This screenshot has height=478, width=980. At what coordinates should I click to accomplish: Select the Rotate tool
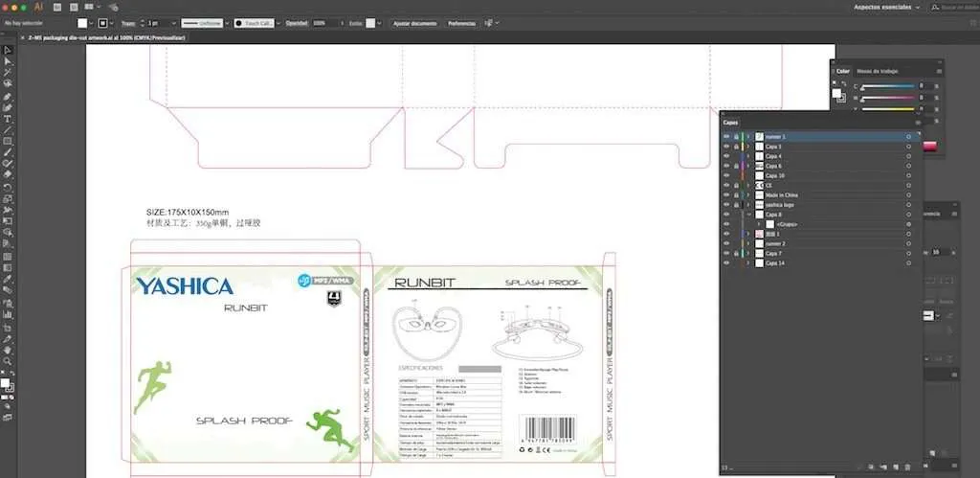[8, 187]
